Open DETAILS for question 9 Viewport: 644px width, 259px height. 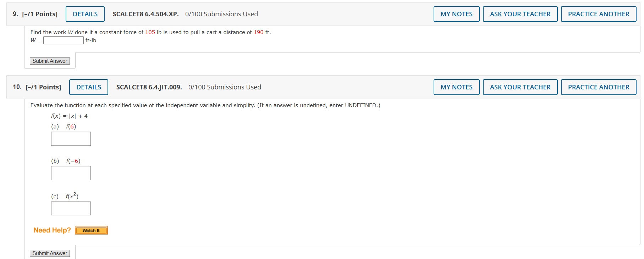point(85,14)
